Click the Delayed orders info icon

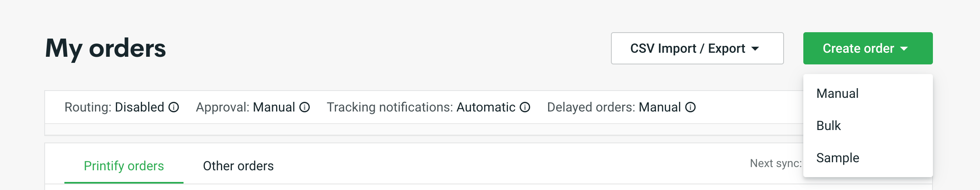tap(690, 107)
